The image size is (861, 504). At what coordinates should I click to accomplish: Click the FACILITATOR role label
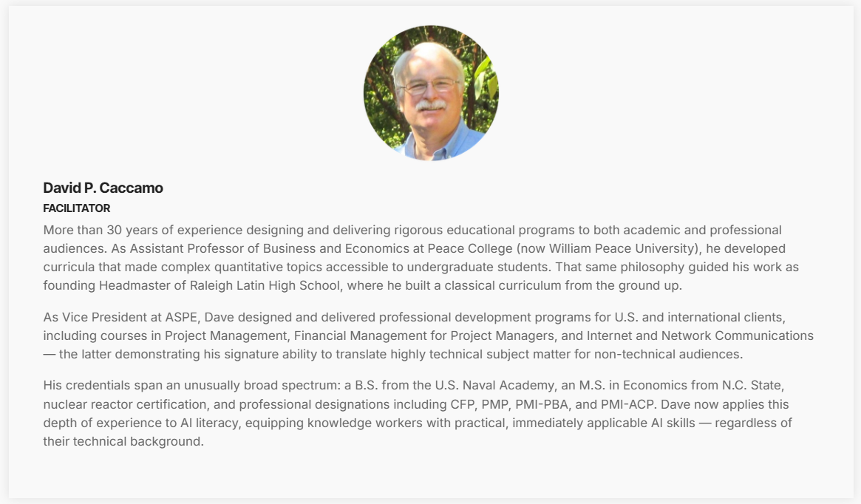coord(77,208)
